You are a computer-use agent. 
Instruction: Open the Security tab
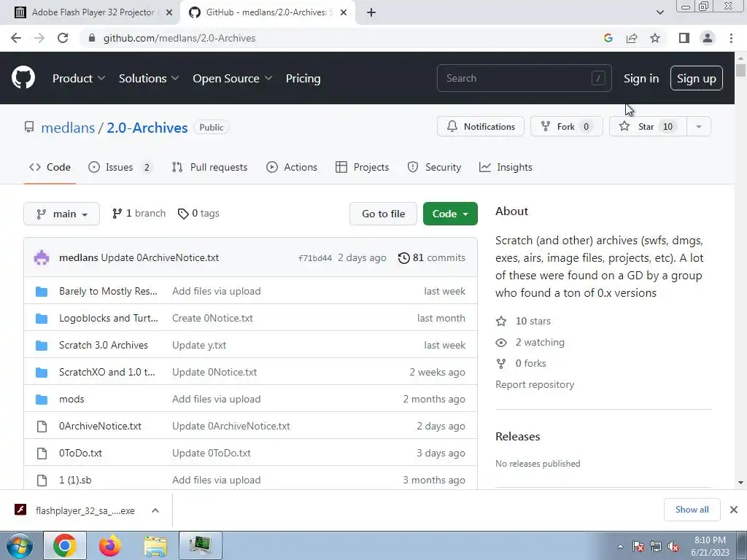(x=434, y=167)
